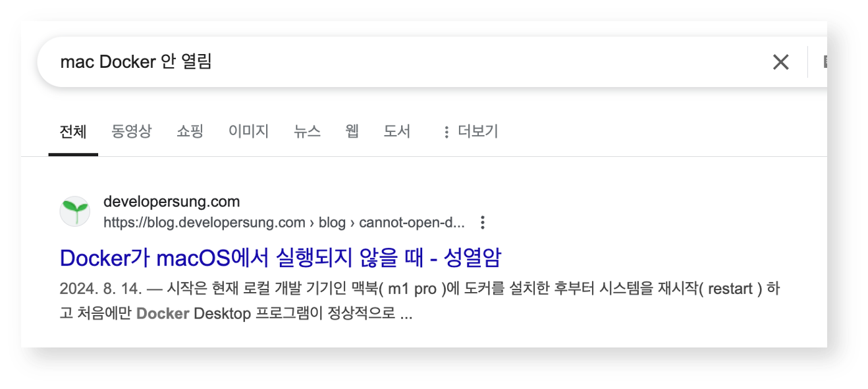
Task: Open the three-dot options for the developersung.com result
Action: click(483, 223)
